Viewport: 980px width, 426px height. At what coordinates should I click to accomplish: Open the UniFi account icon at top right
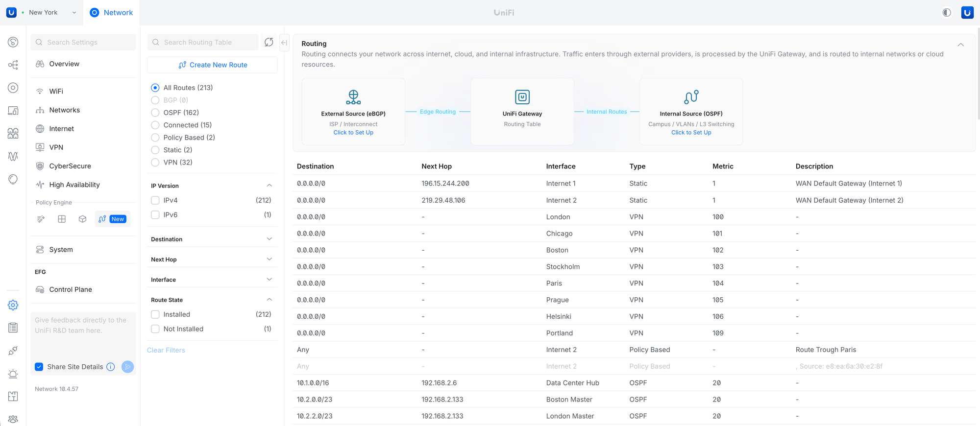(x=967, y=13)
